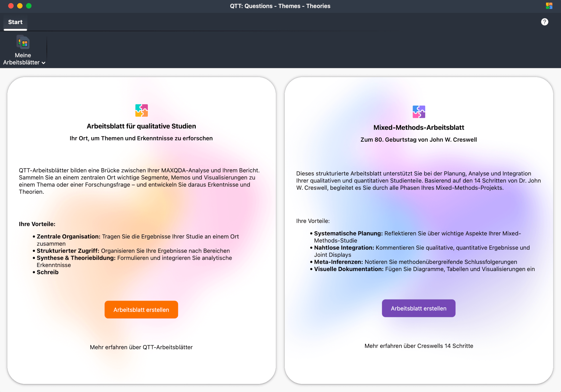Open 'Mehr erfahren über QTT-Arbeitsblätter'
The image size is (561, 392).
[141, 347]
